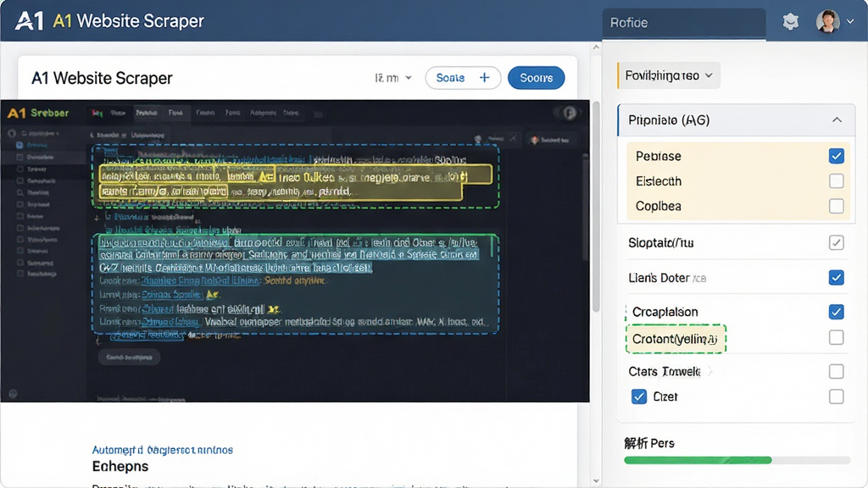This screenshot has height=488, width=868.
Task: Open the I2 m dropdown beside Soale
Action: coord(393,78)
